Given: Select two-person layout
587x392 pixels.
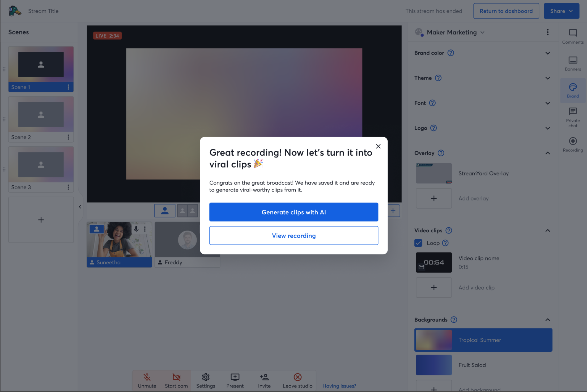Looking at the screenshot, I should tap(188, 211).
